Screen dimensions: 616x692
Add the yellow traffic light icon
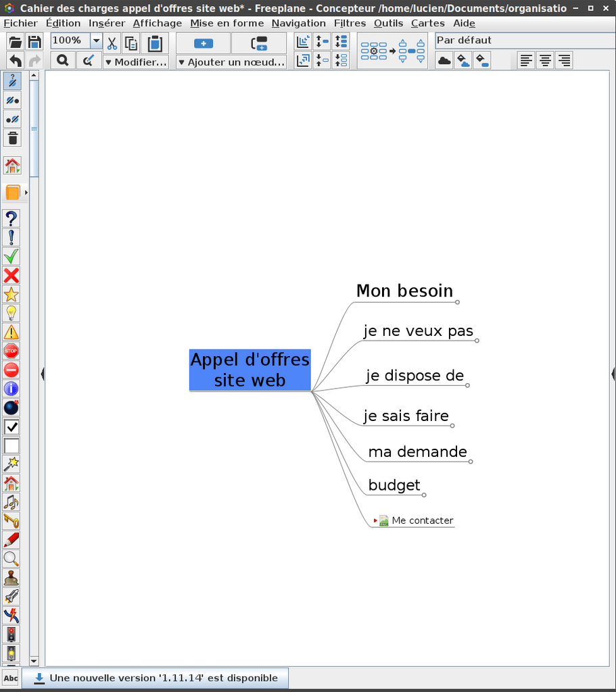pyautogui.click(x=11, y=653)
